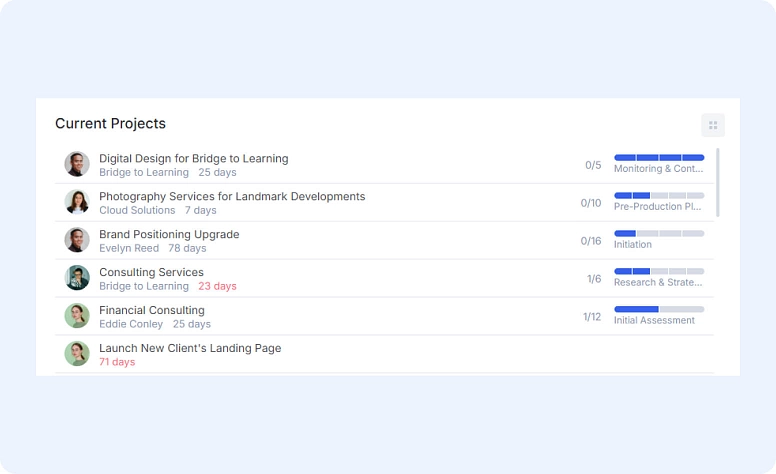Open Launch New Client's Landing Page project

tap(190, 348)
